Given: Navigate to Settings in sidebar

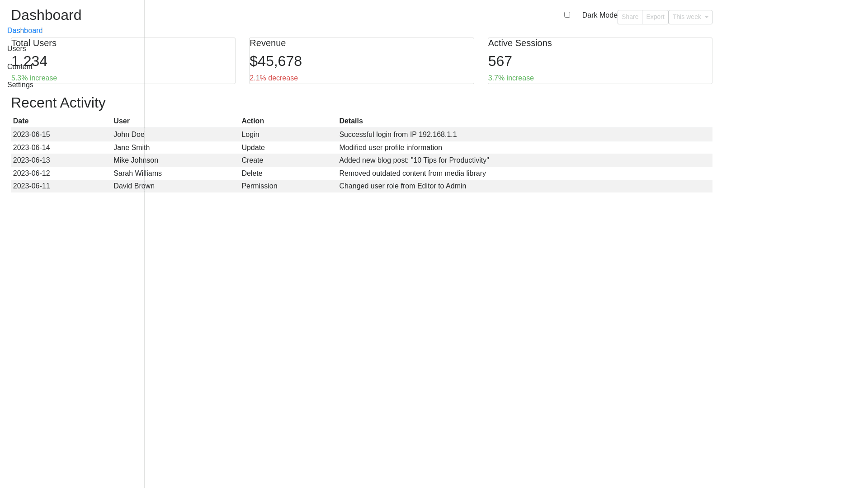Looking at the screenshot, I should [20, 85].
